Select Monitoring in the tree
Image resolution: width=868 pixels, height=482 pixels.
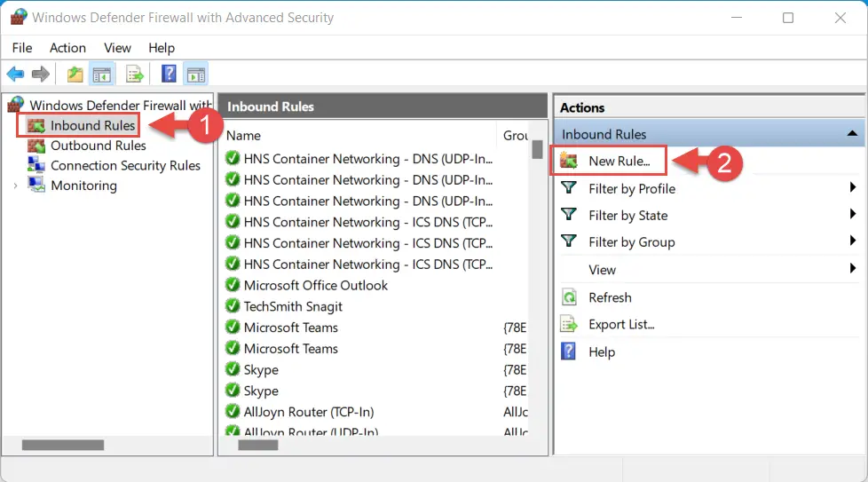[x=84, y=186]
